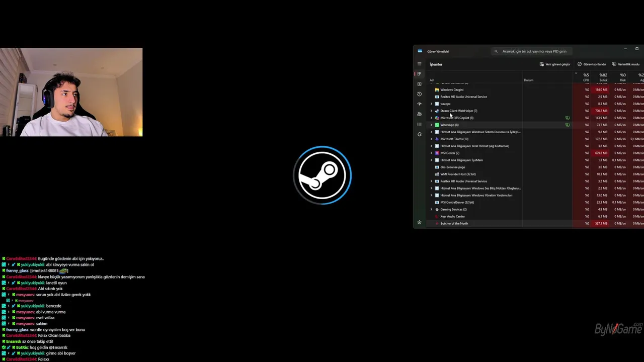The width and height of the screenshot is (644, 362).
Task: Click the 700,2 MB memory cell
Action: point(601,111)
